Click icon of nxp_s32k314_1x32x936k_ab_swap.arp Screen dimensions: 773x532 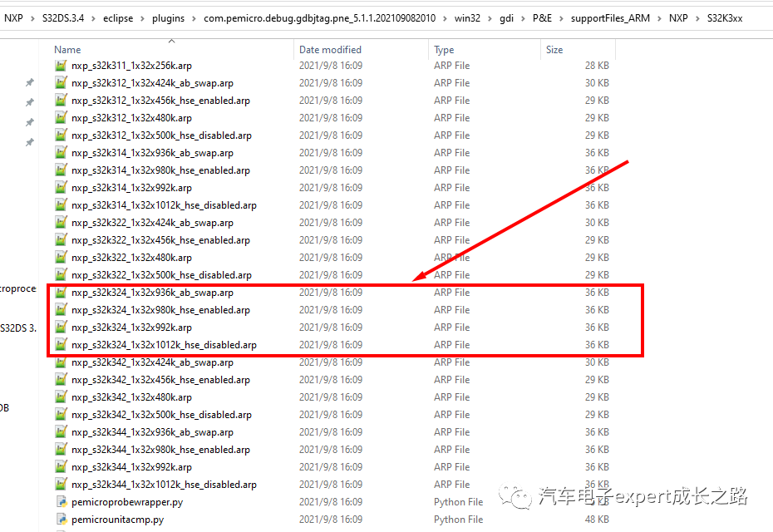point(61,153)
